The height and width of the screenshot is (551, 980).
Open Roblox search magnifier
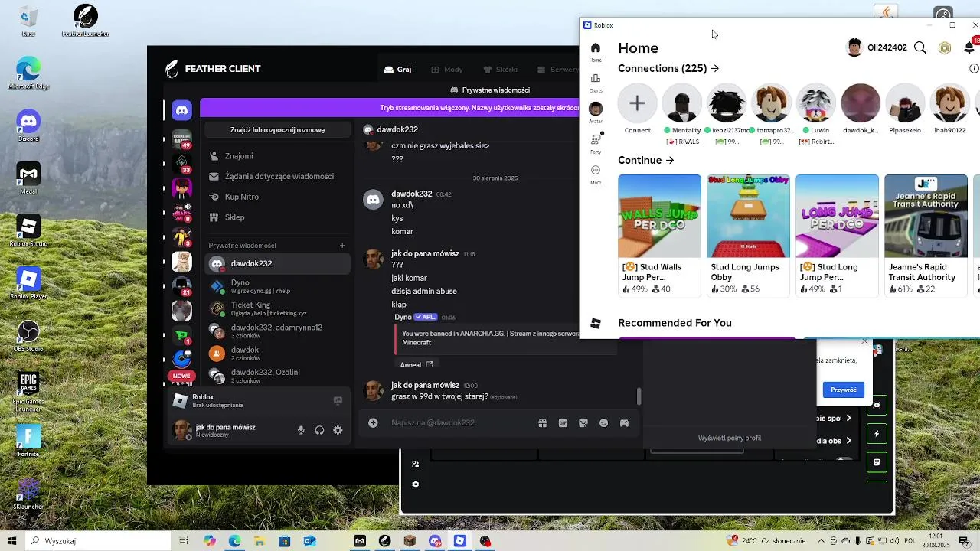pos(920,47)
